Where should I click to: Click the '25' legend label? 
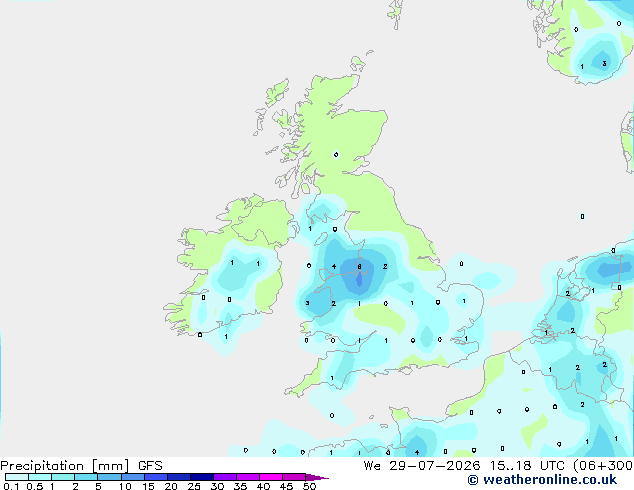(x=194, y=486)
